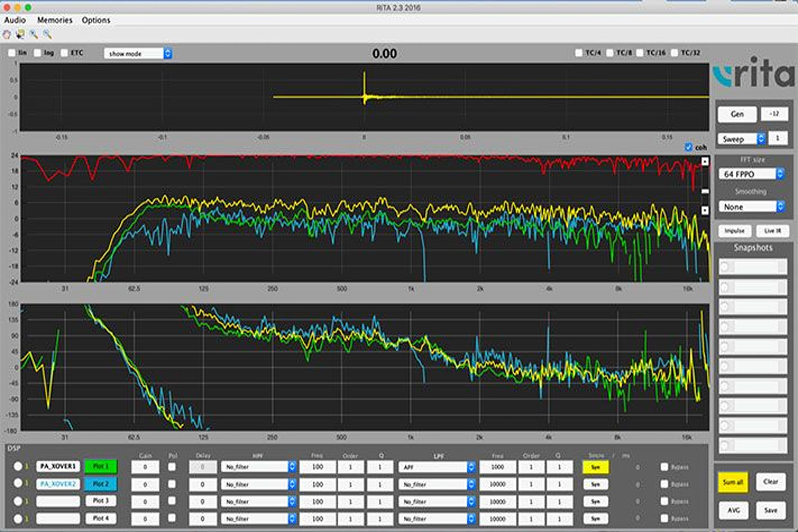798x532 pixels.
Task: Enable TC/16 checkbox
Action: pos(640,53)
